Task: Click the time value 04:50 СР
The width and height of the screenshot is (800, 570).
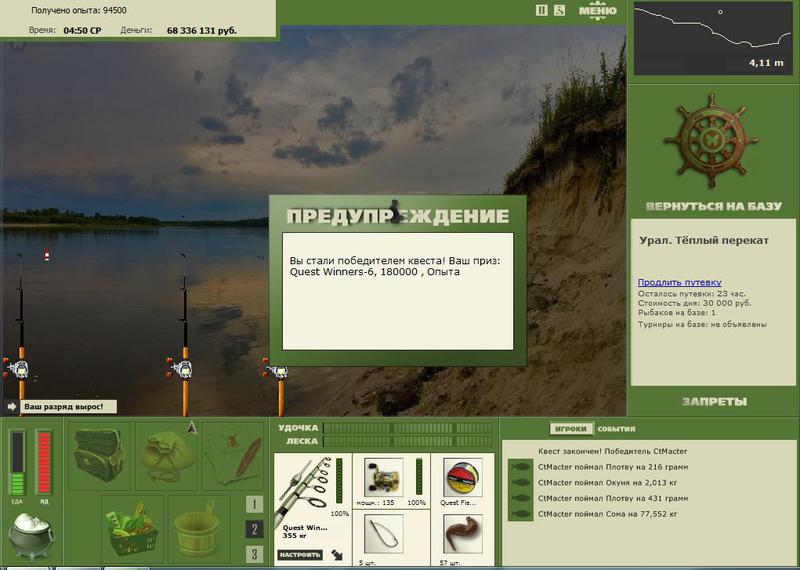Action: [82, 31]
